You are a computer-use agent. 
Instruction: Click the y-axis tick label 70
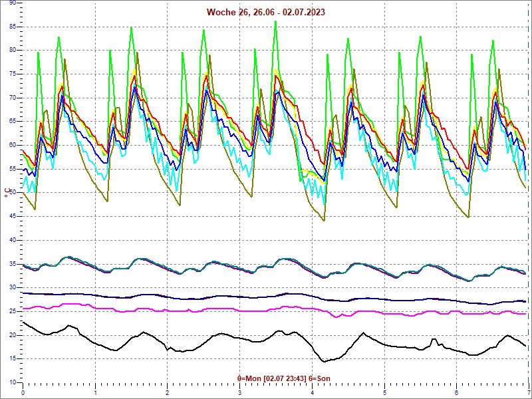point(12,98)
